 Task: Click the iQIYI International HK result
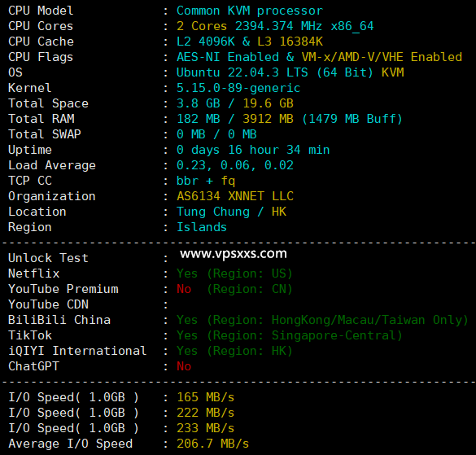tap(234, 351)
